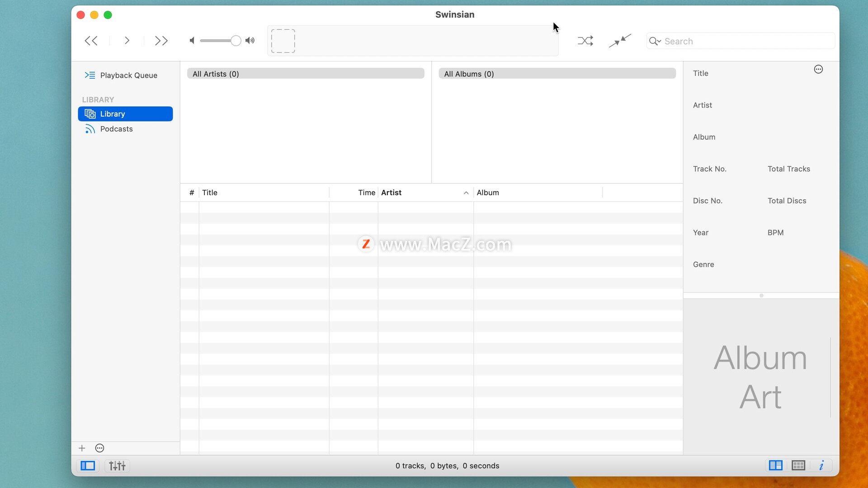
Task: Adjust the volume slider knob
Action: [236, 41]
